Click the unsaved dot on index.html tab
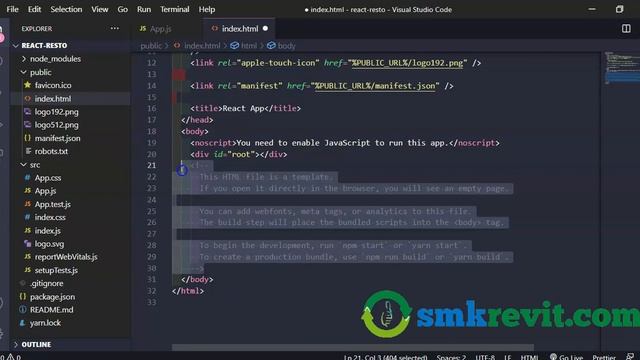 point(265,29)
